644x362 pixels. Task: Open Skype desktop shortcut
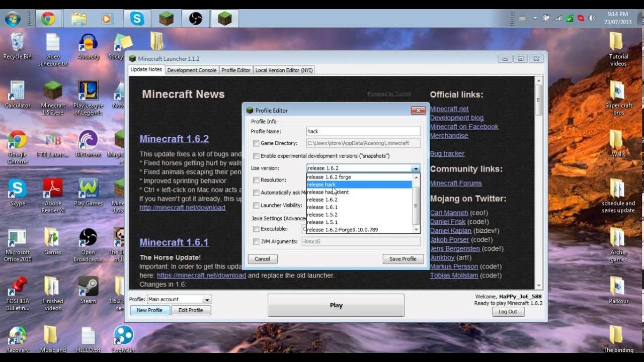coord(18,192)
